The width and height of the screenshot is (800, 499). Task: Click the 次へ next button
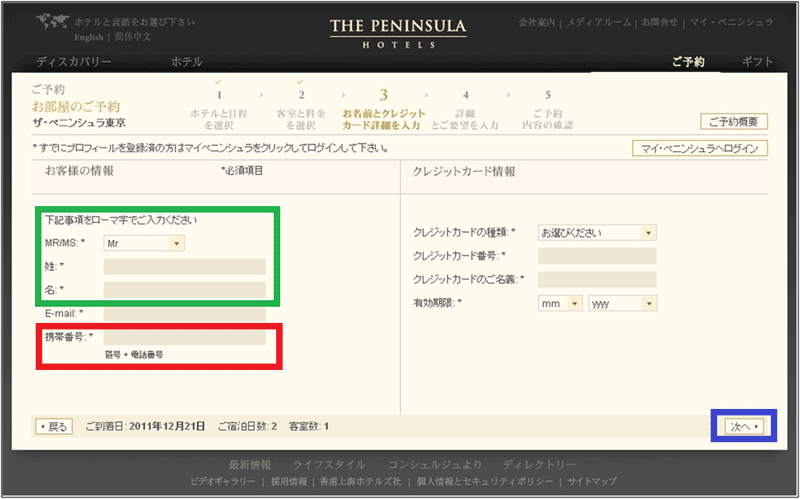(x=744, y=427)
